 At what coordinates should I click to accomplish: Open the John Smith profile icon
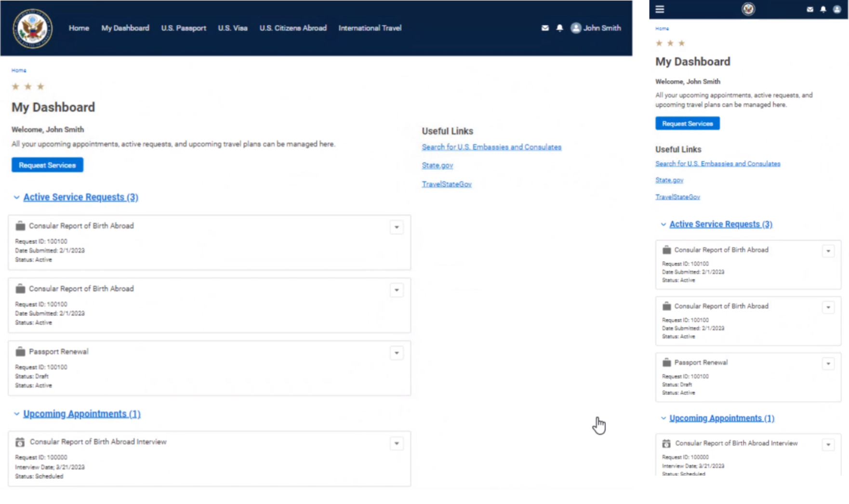tap(576, 28)
